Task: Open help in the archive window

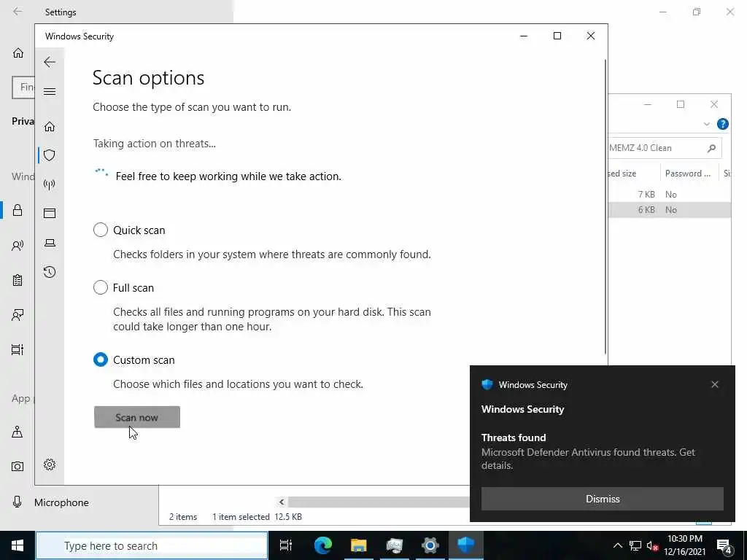Action: pyautogui.click(x=722, y=124)
